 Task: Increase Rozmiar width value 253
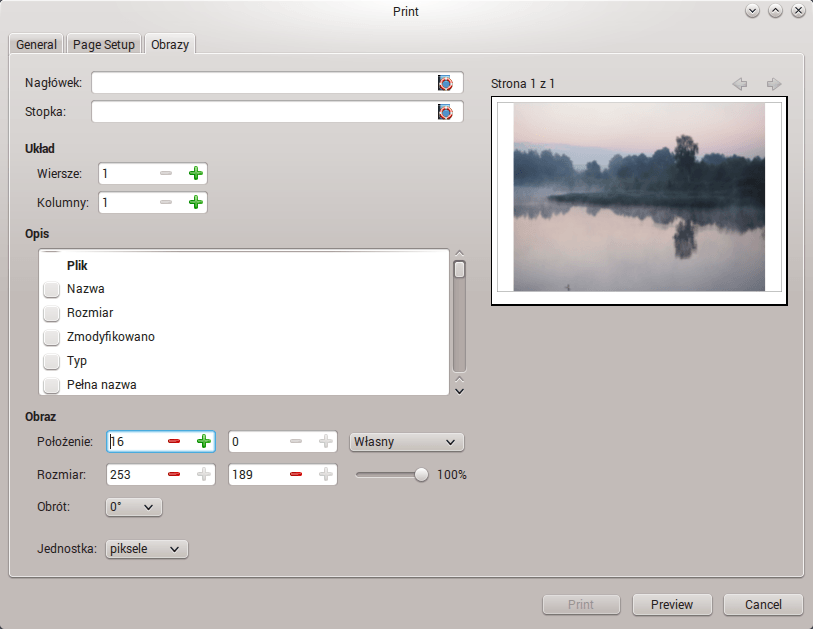click(204, 474)
